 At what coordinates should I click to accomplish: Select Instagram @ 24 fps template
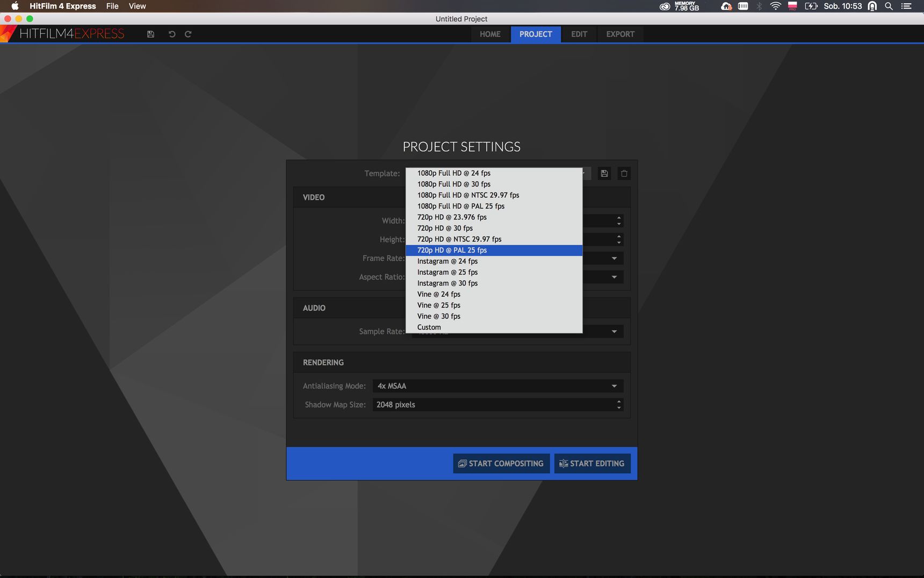tap(494, 261)
